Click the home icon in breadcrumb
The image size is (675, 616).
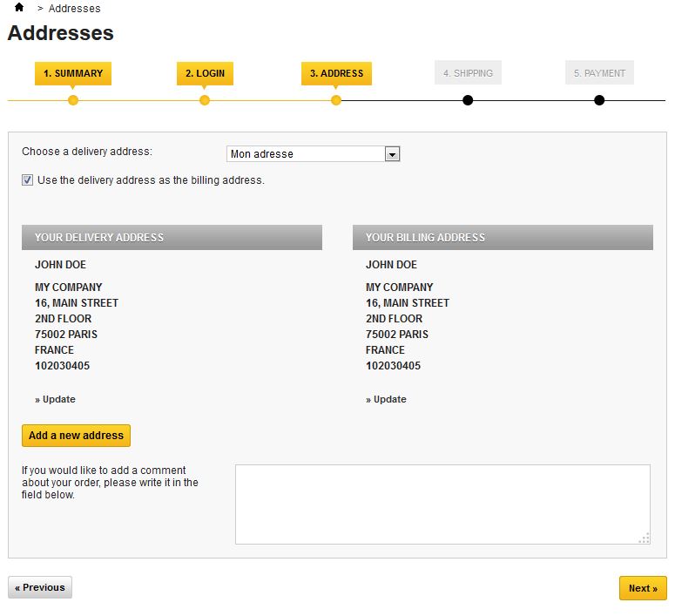19,7
